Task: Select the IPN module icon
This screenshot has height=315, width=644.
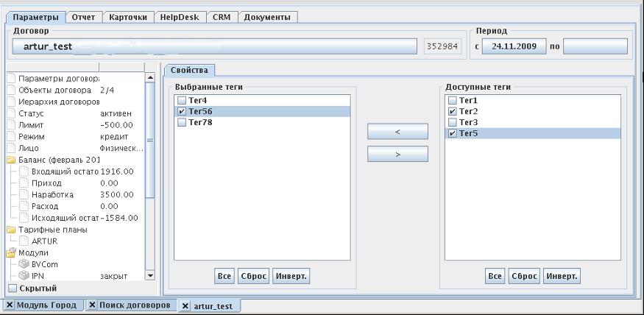Action: [24, 275]
